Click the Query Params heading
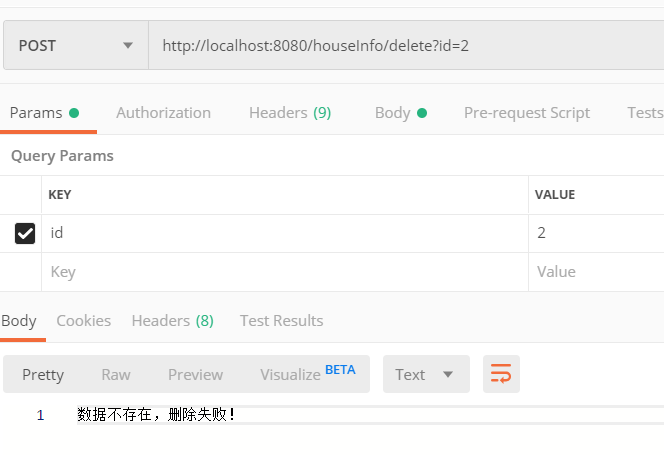664x455 pixels. coord(62,156)
